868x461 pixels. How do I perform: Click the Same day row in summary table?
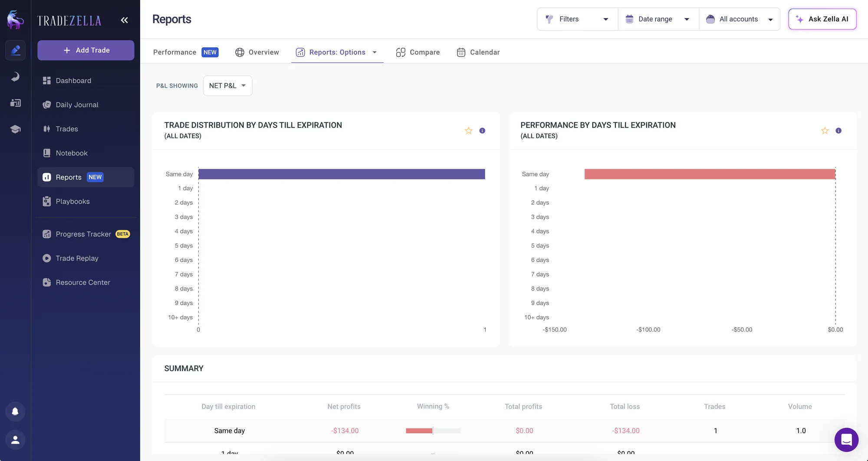(504, 431)
